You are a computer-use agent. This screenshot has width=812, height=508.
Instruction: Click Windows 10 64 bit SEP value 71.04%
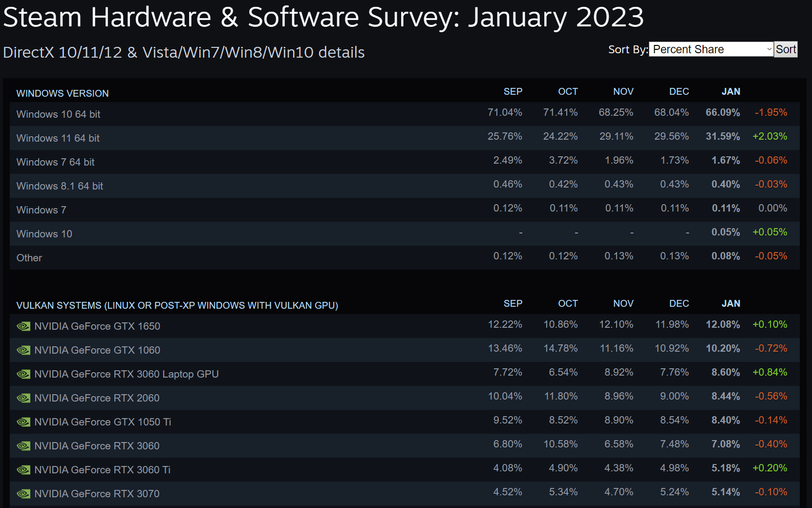505,112
